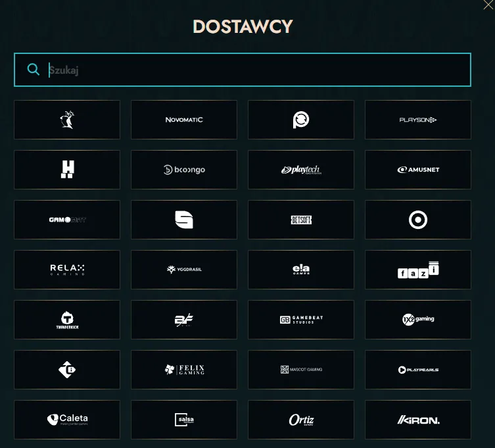Image resolution: width=495 pixels, height=448 pixels.
Task: Open the Thunderkick provider
Action: [67, 320]
